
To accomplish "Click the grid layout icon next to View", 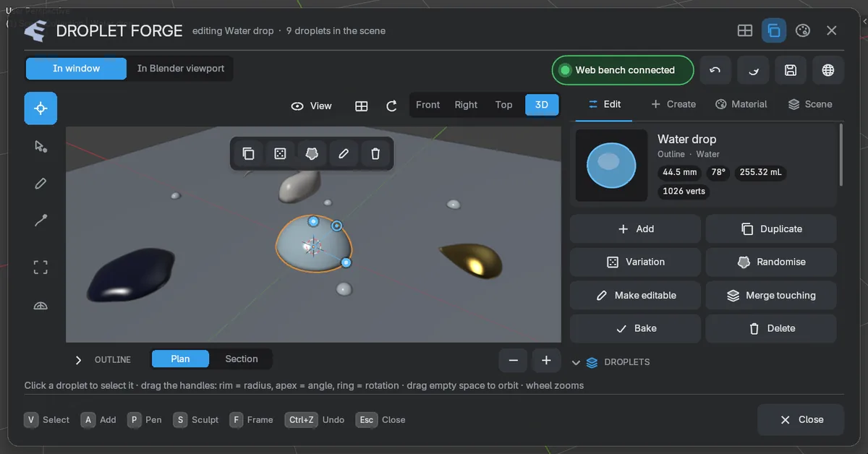I will click(x=362, y=106).
